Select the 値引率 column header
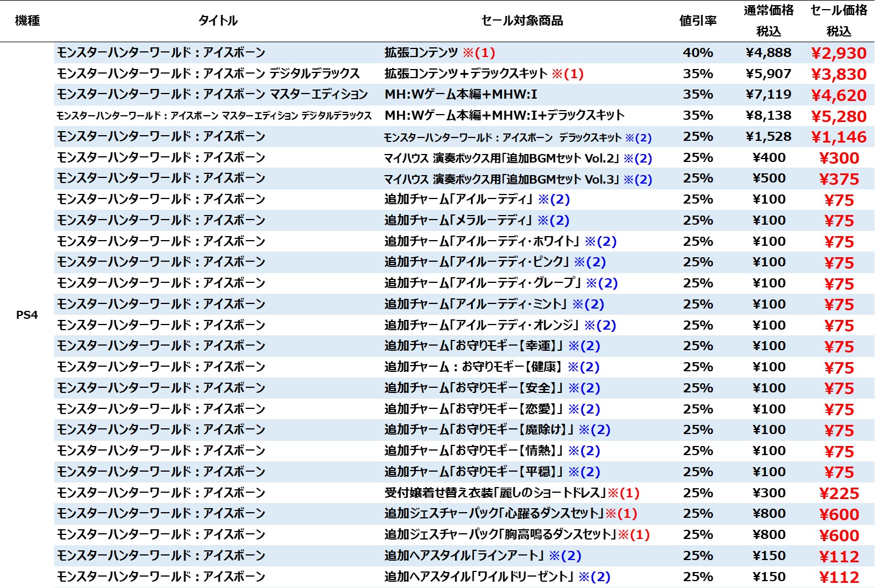 (x=698, y=21)
